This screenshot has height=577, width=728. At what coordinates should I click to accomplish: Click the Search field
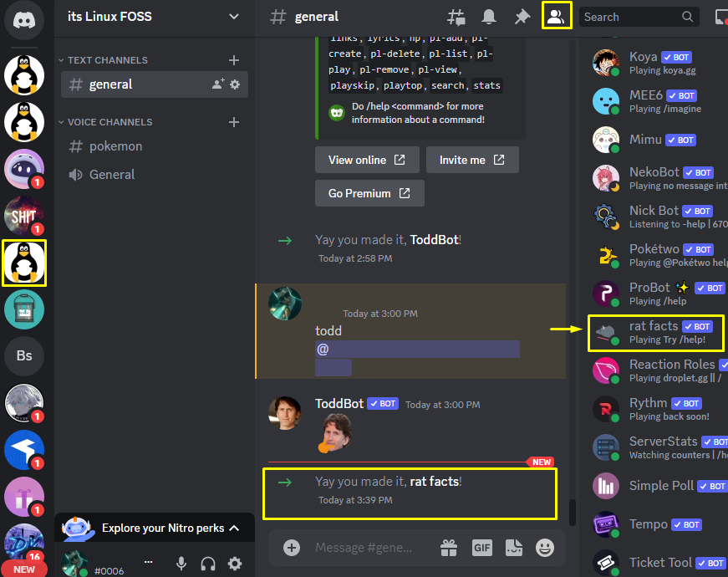[639, 18]
